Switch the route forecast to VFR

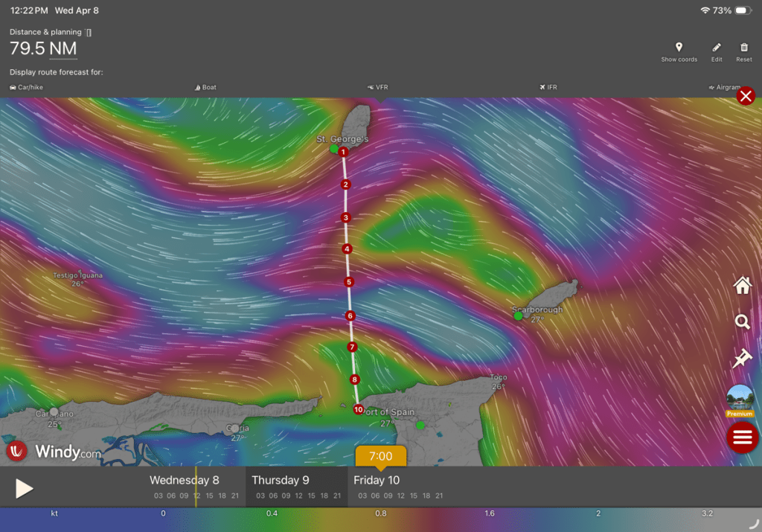pyautogui.click(x=377, y=88)
